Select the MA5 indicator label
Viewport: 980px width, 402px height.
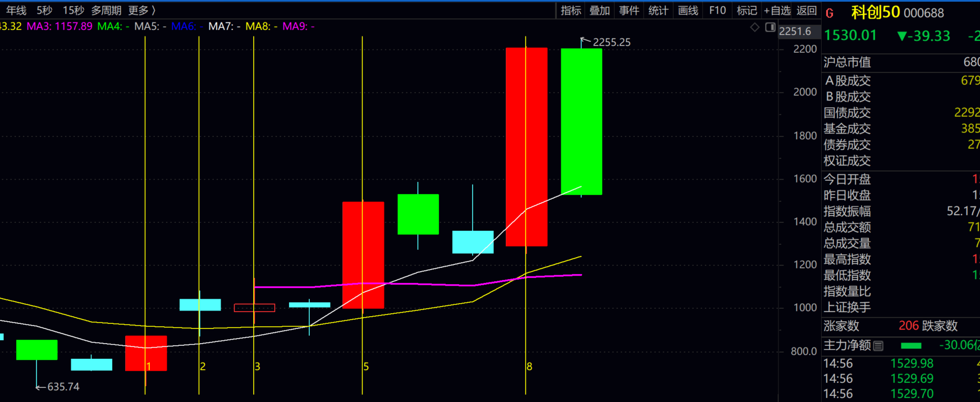pos(150,26)
